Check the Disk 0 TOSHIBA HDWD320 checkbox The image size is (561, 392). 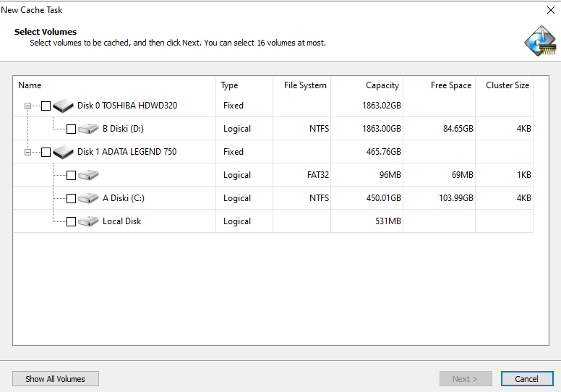coord(46,106)
